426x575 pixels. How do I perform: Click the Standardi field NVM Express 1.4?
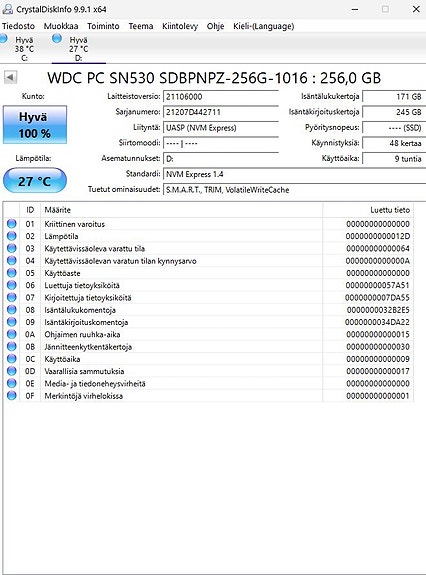point(294,174)
